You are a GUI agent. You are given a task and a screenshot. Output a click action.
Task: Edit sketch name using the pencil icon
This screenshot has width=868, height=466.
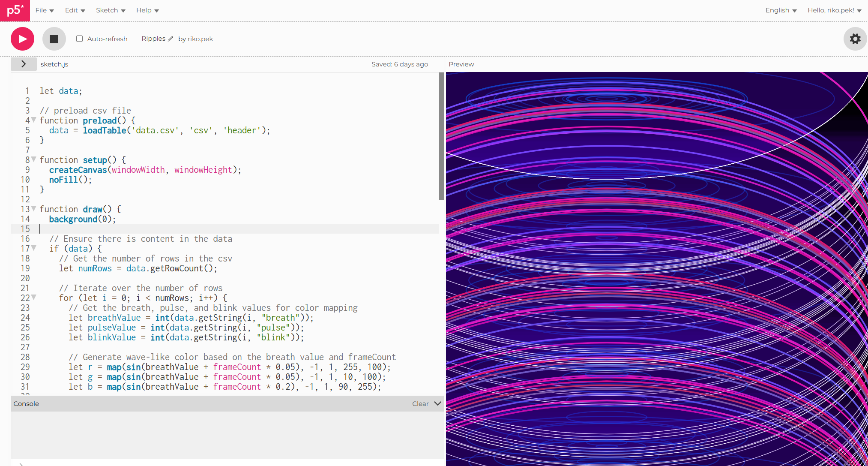coord(171,39)
